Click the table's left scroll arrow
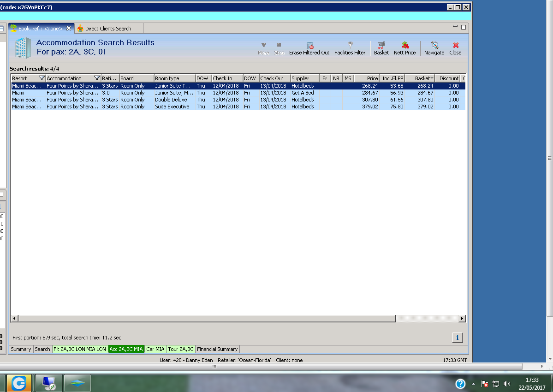Viewport: 553px width, 392px height. click(14, 319)
